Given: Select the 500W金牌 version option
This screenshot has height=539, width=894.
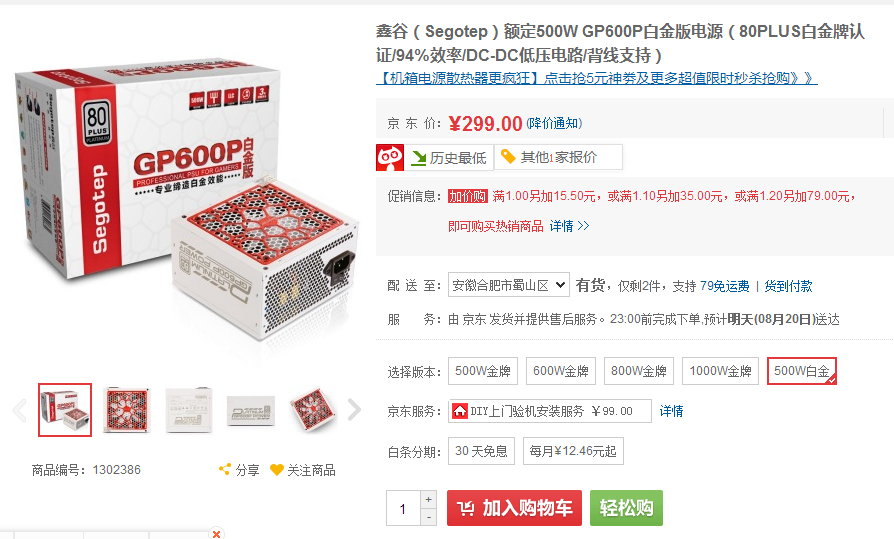Looking at the screenshot, I should pyautogui.click(x=483, y=371).
